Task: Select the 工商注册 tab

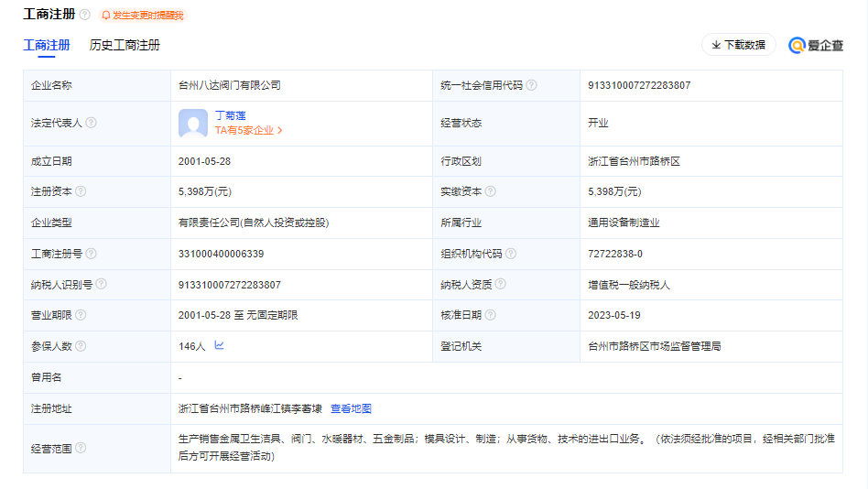Action: click(x=47, y=45)
